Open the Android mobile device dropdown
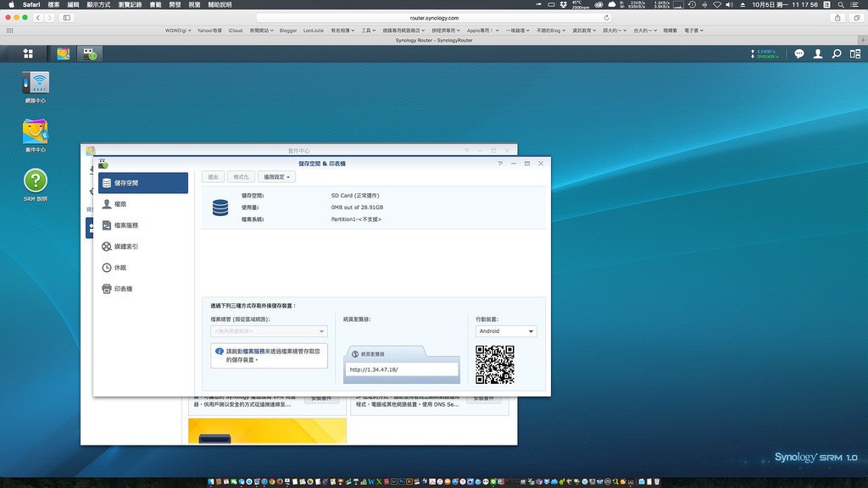 click(506, 331)
